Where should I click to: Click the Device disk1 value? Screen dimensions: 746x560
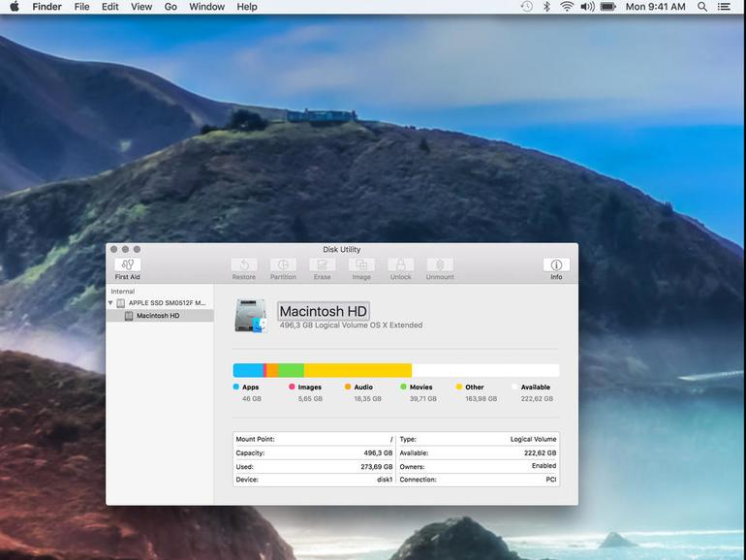(x=385, y=480)
